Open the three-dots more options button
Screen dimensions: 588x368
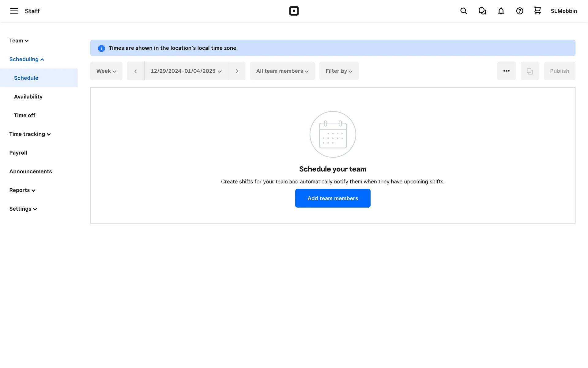coord(506,71)
